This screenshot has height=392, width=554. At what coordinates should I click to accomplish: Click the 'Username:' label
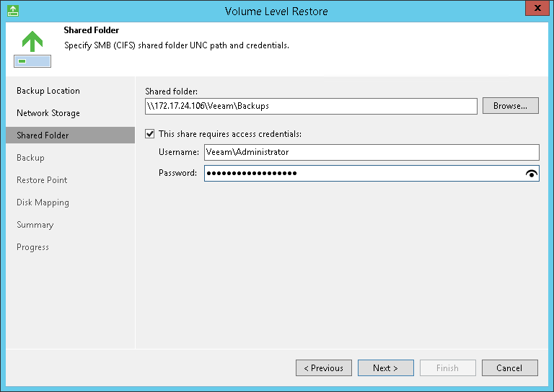pos(179,152)
